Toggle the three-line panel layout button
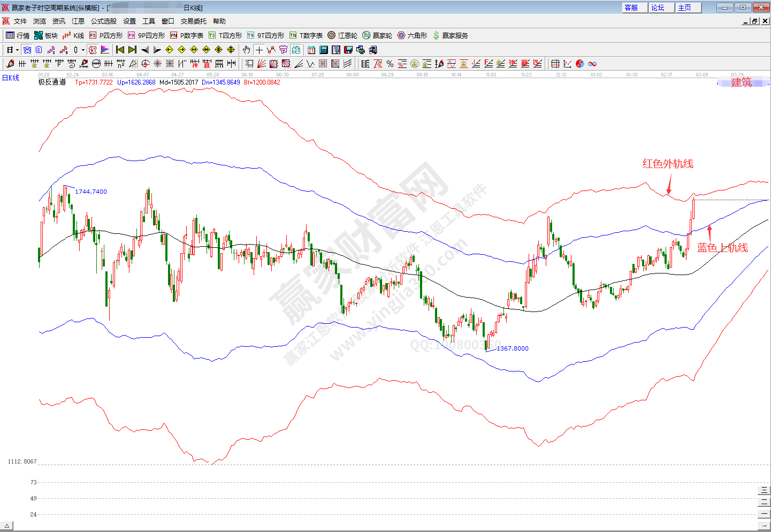The width and height of the screenshot is (771, 532). click(764, 490)
